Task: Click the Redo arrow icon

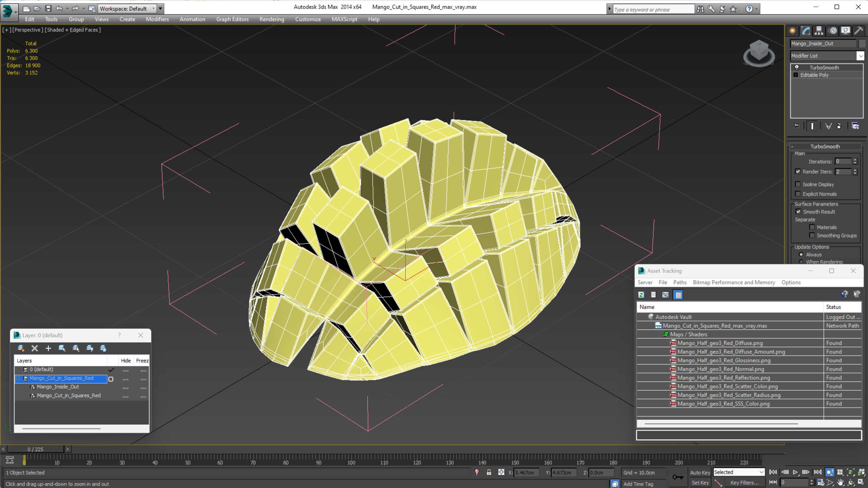Action: pos(75,9)
